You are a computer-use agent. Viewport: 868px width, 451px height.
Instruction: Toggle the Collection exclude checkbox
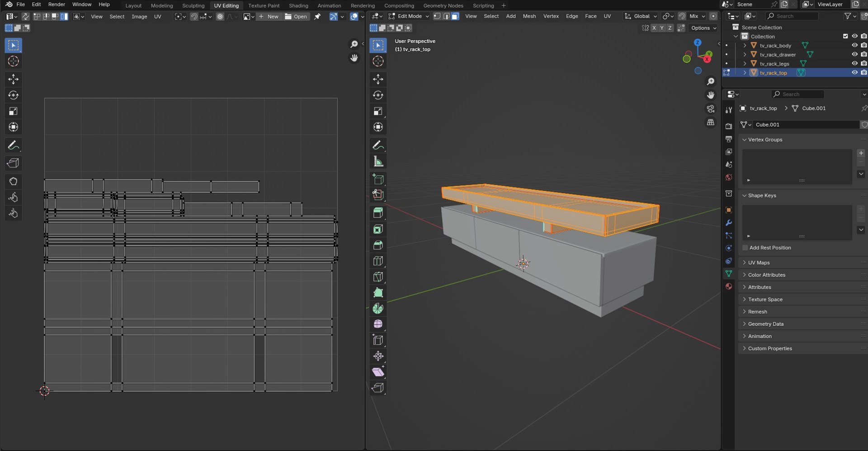845,37
